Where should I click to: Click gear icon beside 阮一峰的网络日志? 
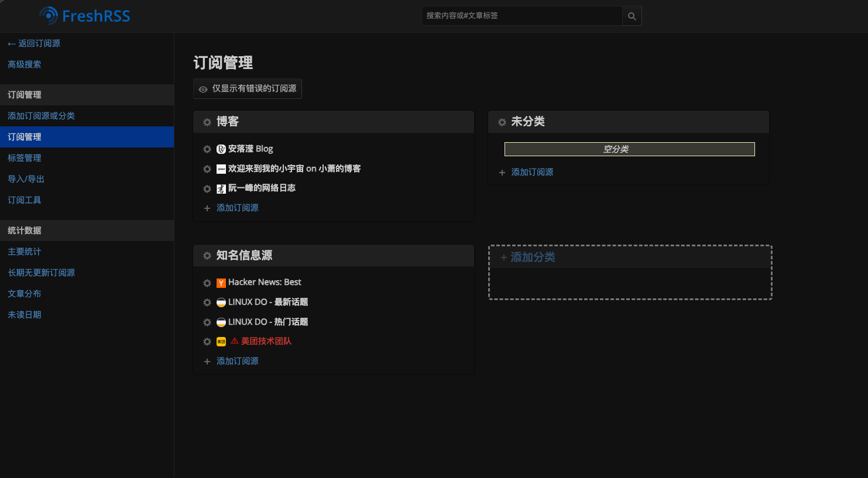coord(207,188)
